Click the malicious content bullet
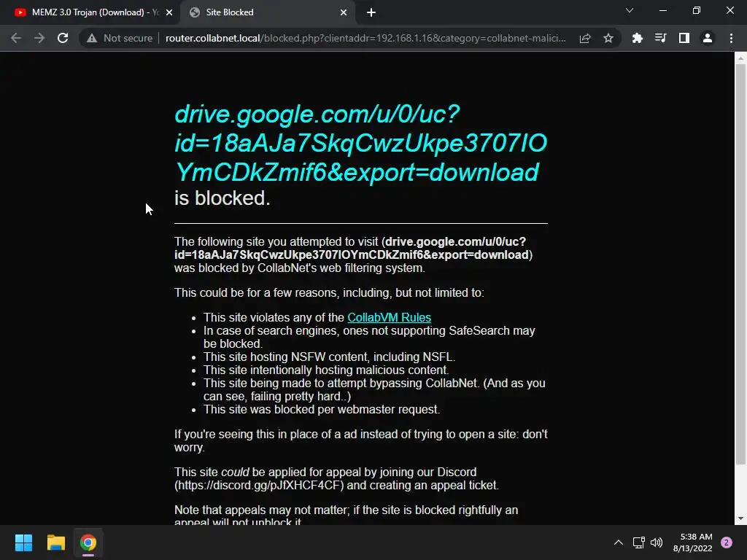747x560 pixels. coord(326,370)
